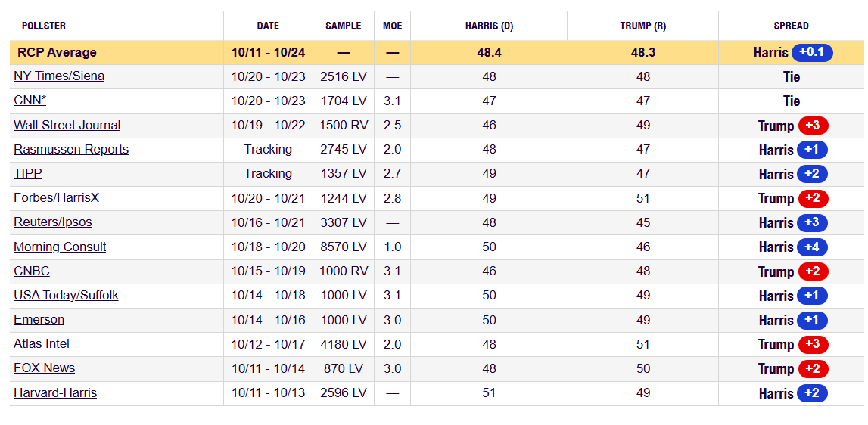This screenshot has width=868, height=425.
Task: Open the Atlas Intel poll
Action: pyautogui.click(x=42, y=343)
